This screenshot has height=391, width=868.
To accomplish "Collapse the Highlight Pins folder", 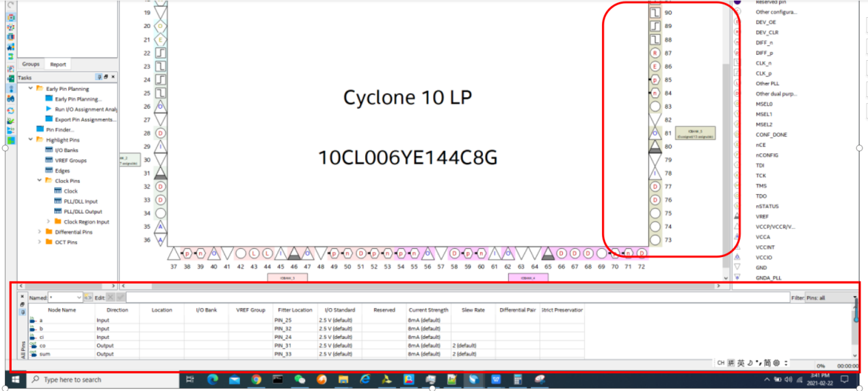I will 30,140.
